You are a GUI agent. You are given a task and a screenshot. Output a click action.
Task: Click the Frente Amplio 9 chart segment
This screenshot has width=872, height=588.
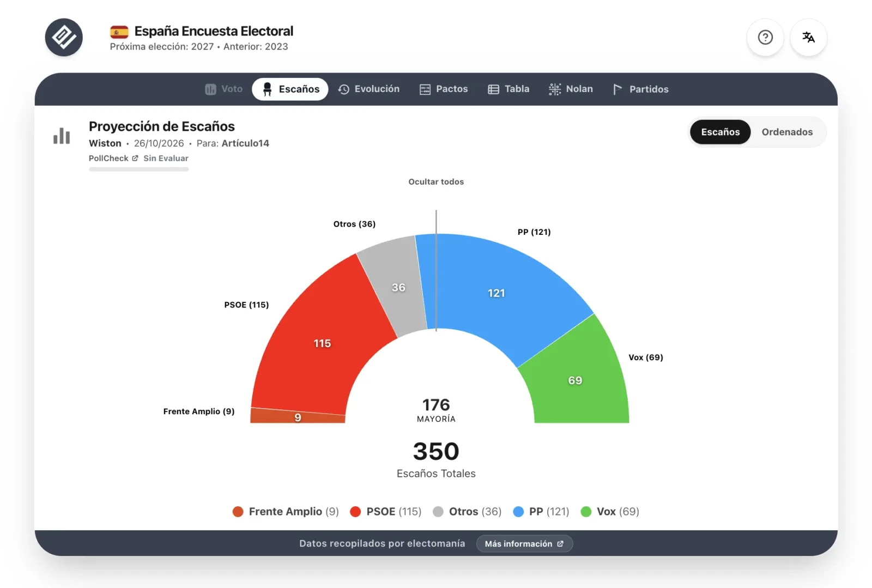[298, 417]
